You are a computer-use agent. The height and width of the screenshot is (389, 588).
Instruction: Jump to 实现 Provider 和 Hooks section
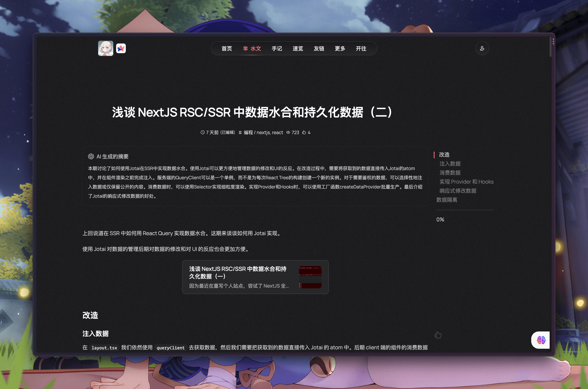[x=466, y=182]
